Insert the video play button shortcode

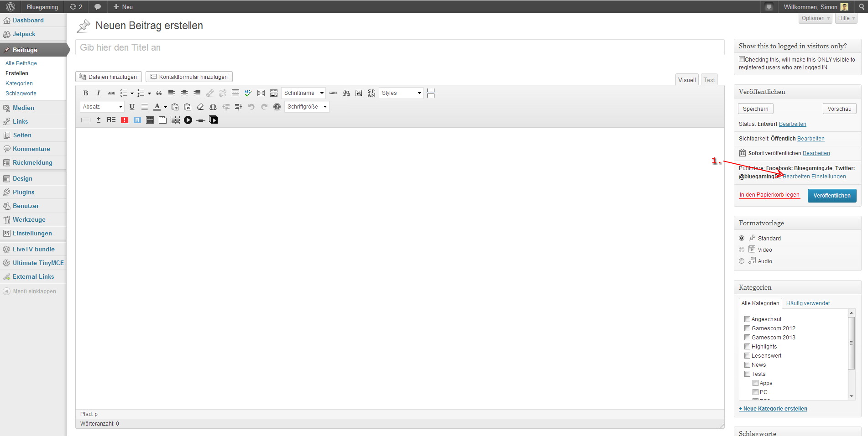pos(188,120)
